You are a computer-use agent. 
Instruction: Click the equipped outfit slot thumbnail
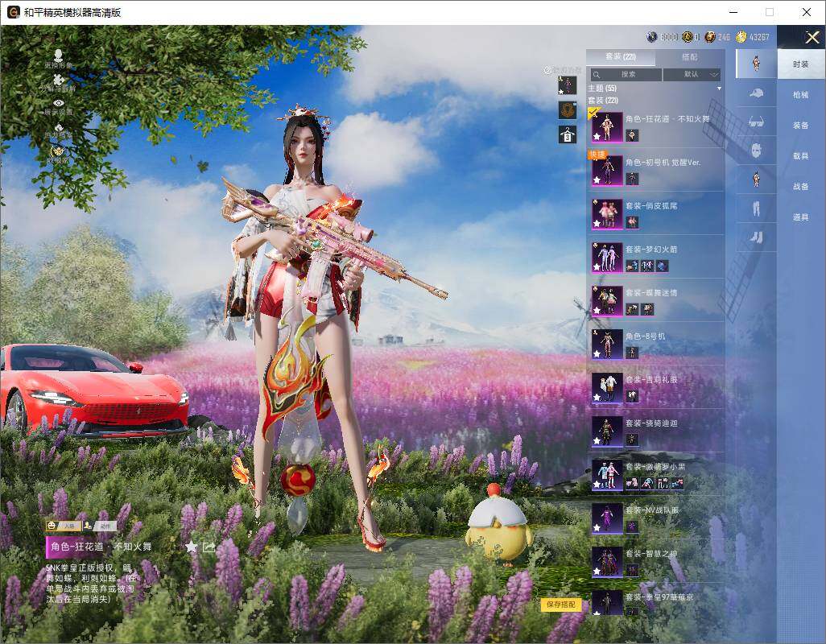pos(568,85)
